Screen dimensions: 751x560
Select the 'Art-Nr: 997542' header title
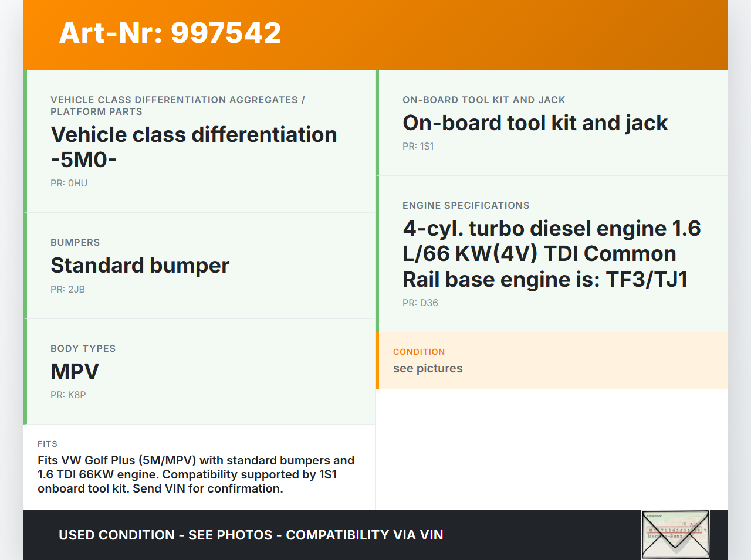(170, 33)
